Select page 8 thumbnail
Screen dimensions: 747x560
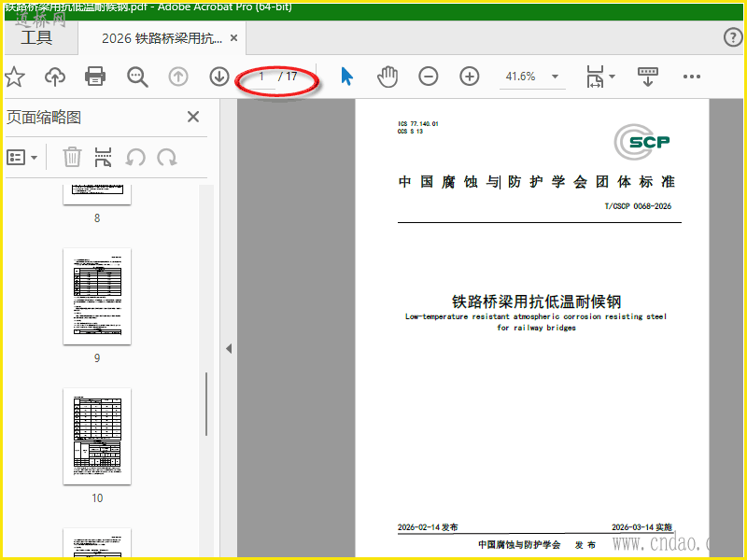click(97, 194)
